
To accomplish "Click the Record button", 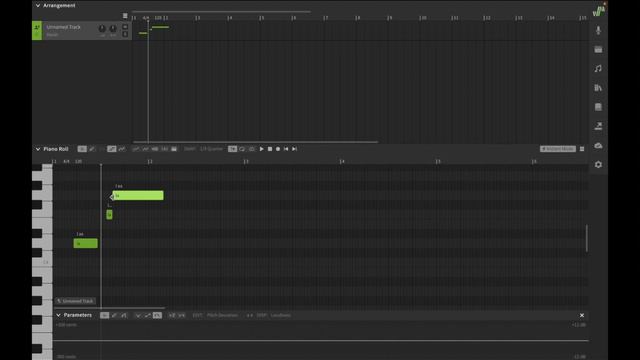I will coord(278,149).
